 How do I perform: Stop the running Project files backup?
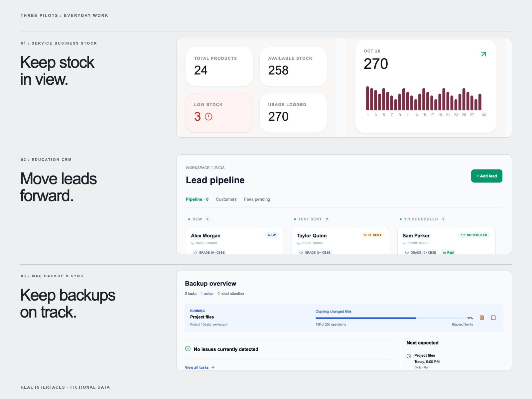point(493,318)
